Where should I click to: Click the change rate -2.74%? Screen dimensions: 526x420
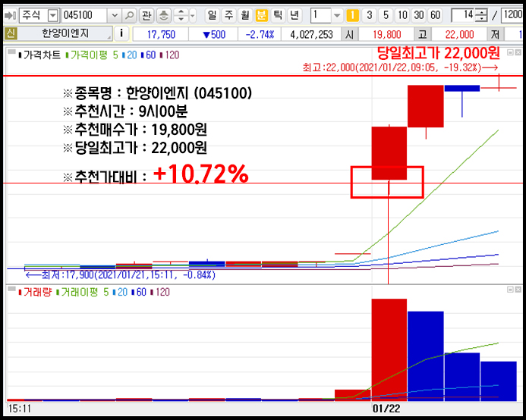tap(260, 35)
